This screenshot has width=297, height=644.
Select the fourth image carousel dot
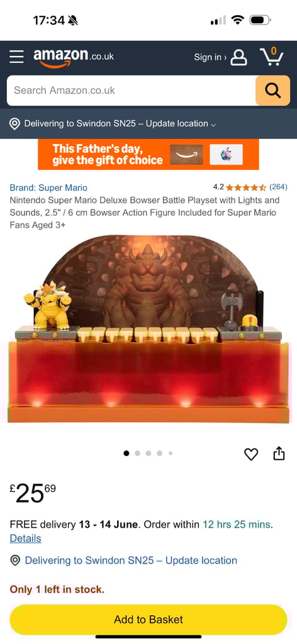[159, 453]
